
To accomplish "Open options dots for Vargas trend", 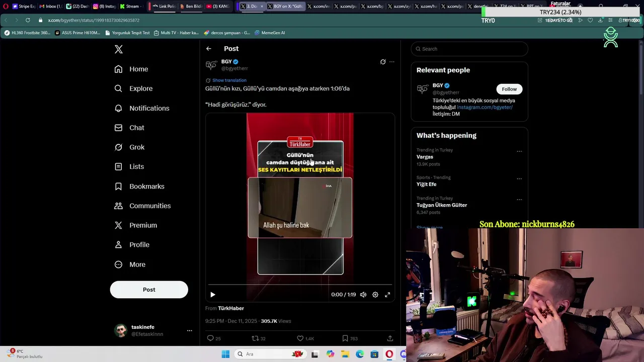I will [519, 151].
